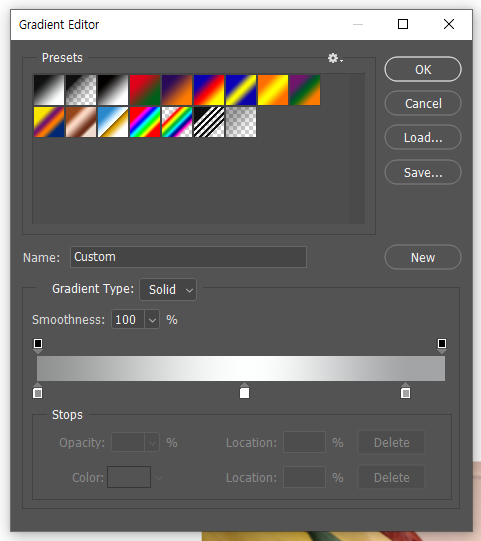Viewport: 481px width, 541px height.
Task: Create a New gradient preset
Action: 423,257
